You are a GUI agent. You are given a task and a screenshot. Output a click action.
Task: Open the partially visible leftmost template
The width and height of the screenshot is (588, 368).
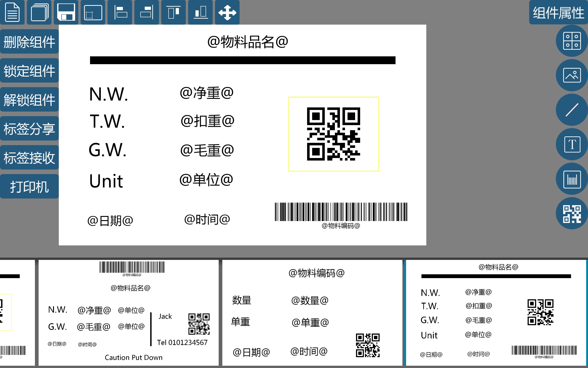click(17, 313)
